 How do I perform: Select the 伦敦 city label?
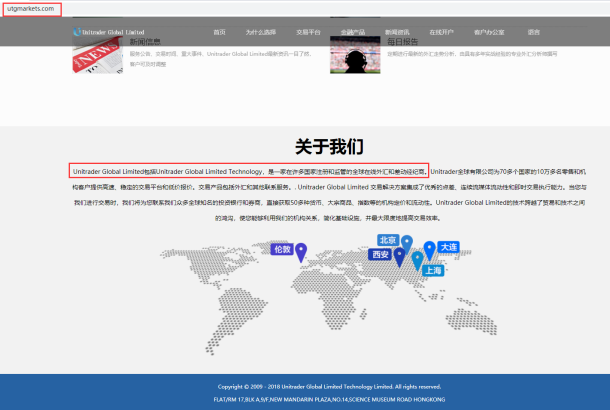(x=282, y=249)
